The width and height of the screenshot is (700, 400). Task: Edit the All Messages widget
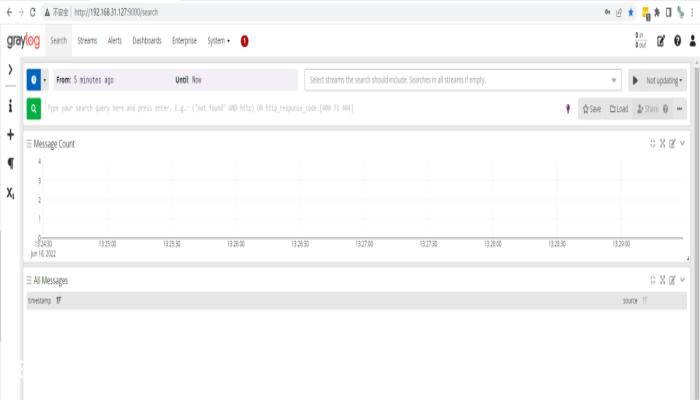(x=672, y=280)
